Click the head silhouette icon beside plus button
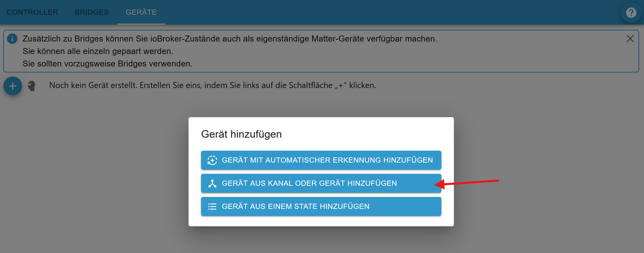Image resolution: width=644 pixels, height=253 pixels. click(32, 86)
